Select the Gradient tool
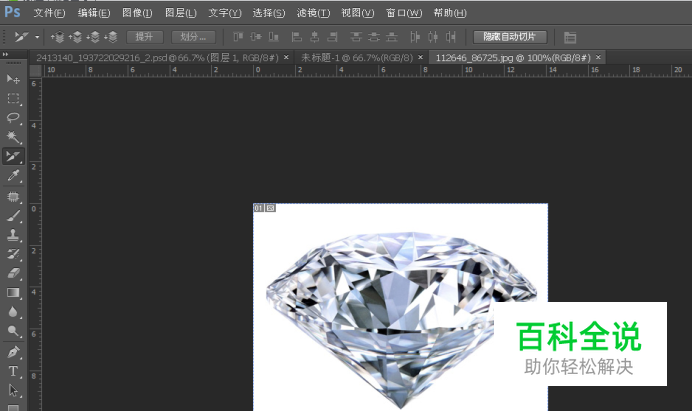The image size is (692, 411). [13, 293]
